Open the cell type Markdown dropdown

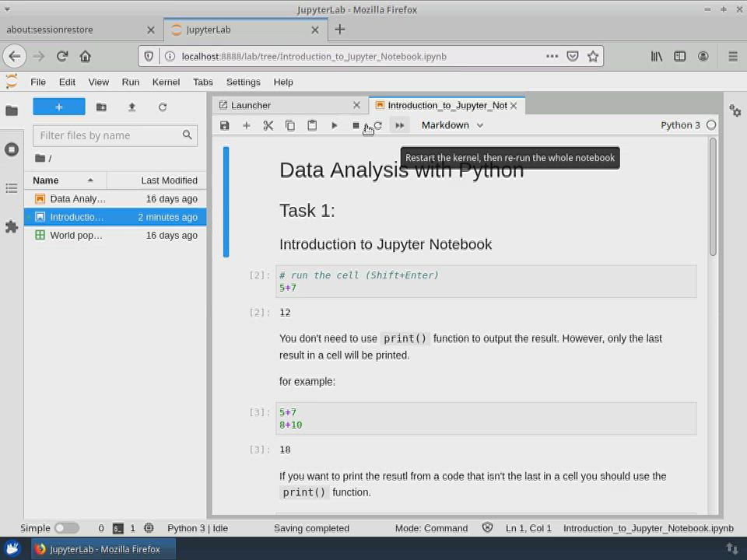coord(452,125)
